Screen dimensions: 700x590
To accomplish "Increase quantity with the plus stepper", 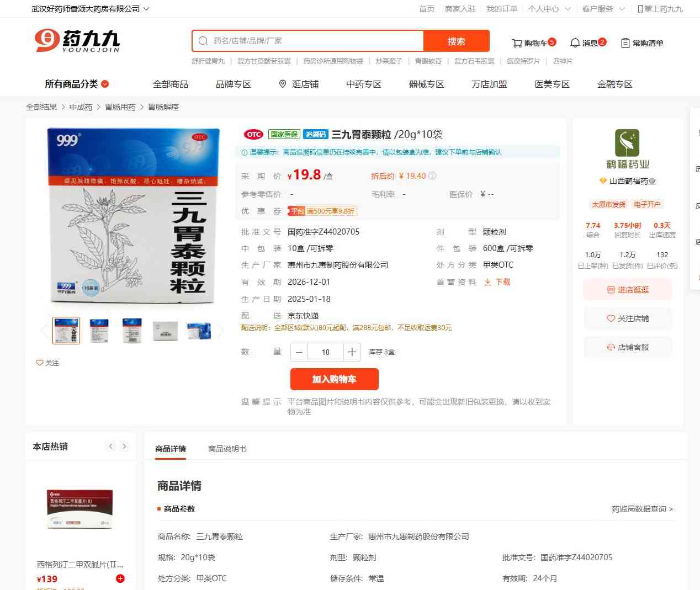I will 352,352.
